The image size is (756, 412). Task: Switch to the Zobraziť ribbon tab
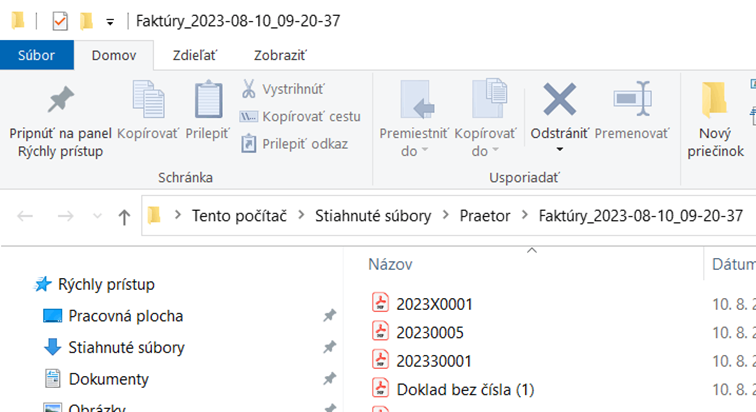279,56
